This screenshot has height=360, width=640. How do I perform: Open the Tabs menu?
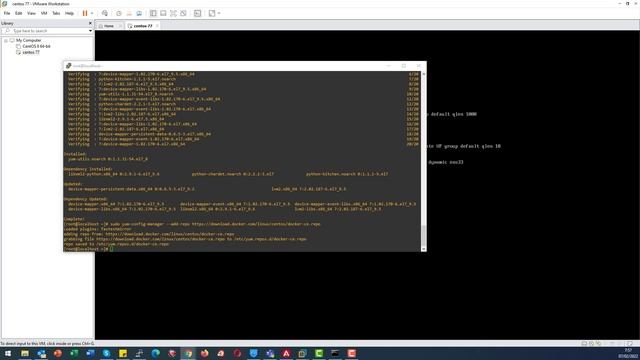pyautogui.click(x=56, y=13)
